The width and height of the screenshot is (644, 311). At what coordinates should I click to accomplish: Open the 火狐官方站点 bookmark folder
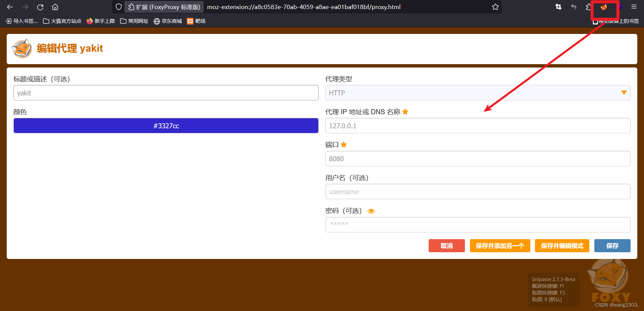pyautogui.click(x=62, y=21)
